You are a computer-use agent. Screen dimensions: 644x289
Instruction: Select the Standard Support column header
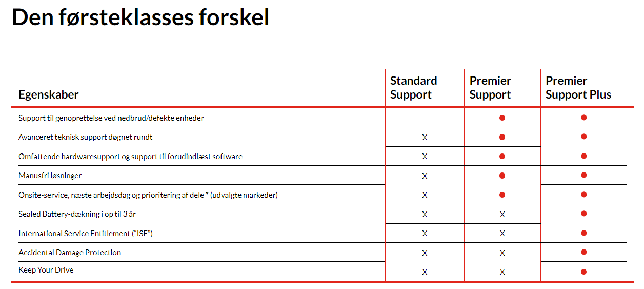pyautogui.click(x=413, y=88)
